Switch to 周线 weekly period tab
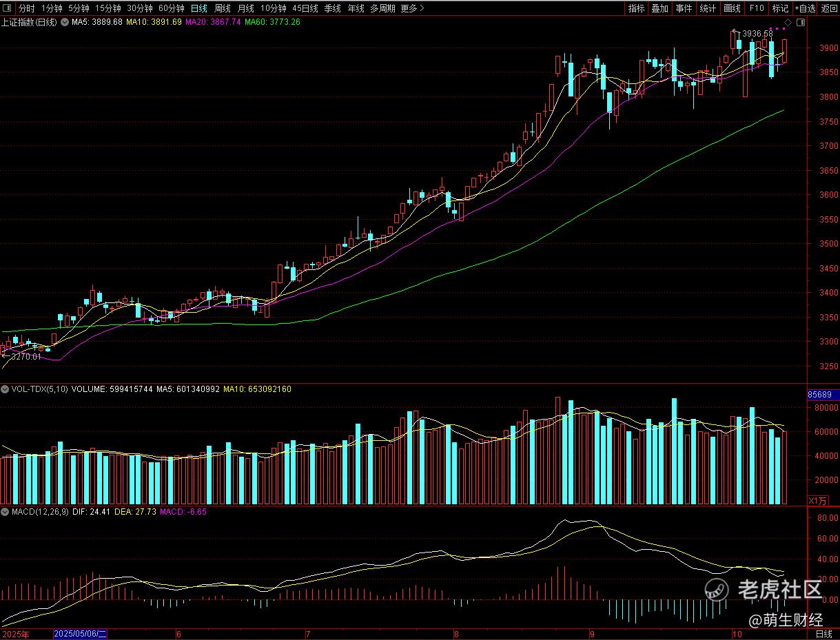Viewport: 840px width, 640px height. pyautogui.click(x=223, y=8)
